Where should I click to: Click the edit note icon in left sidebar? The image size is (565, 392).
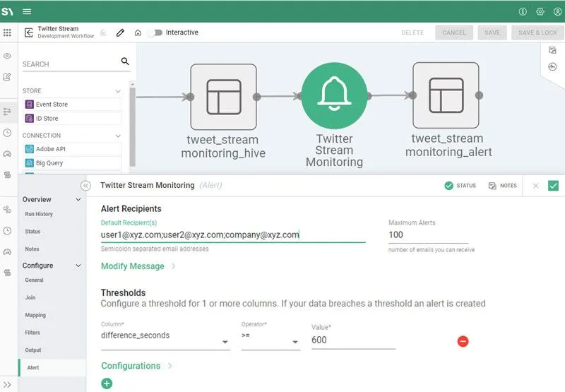7,77
